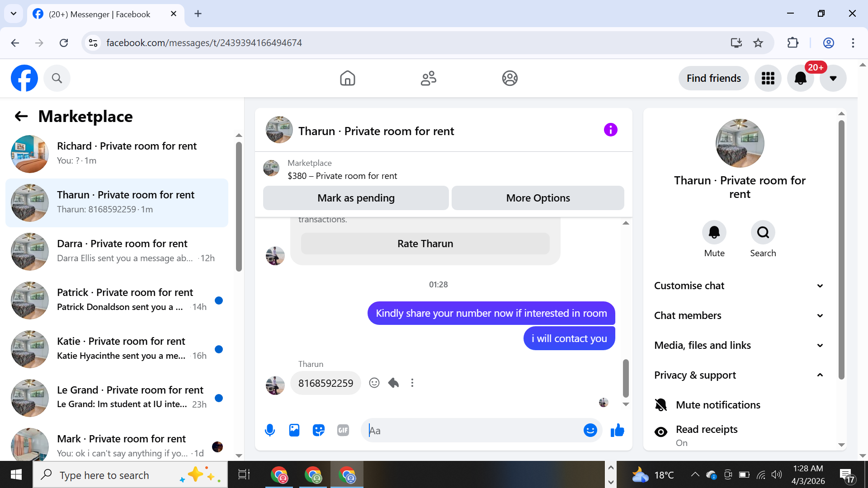Open volume control in system tray

point(777,474)
